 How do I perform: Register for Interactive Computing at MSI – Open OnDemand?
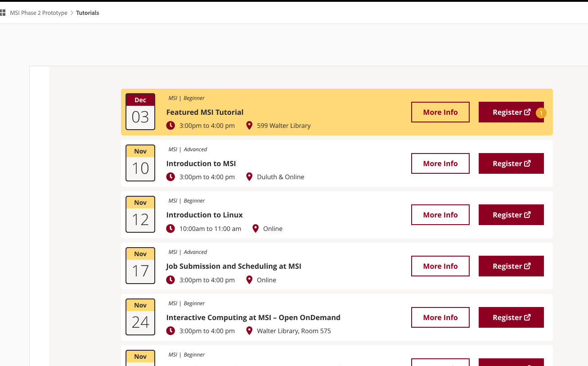click(x=511, y=317)
